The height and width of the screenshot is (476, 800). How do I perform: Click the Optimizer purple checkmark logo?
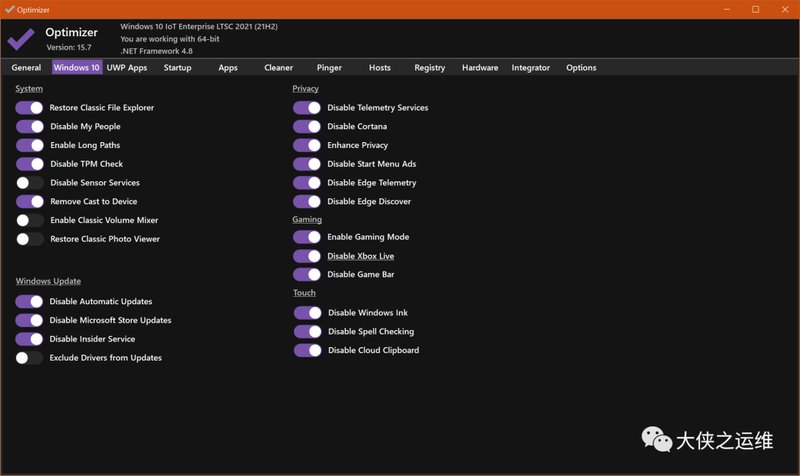click(x=21, y=38)
